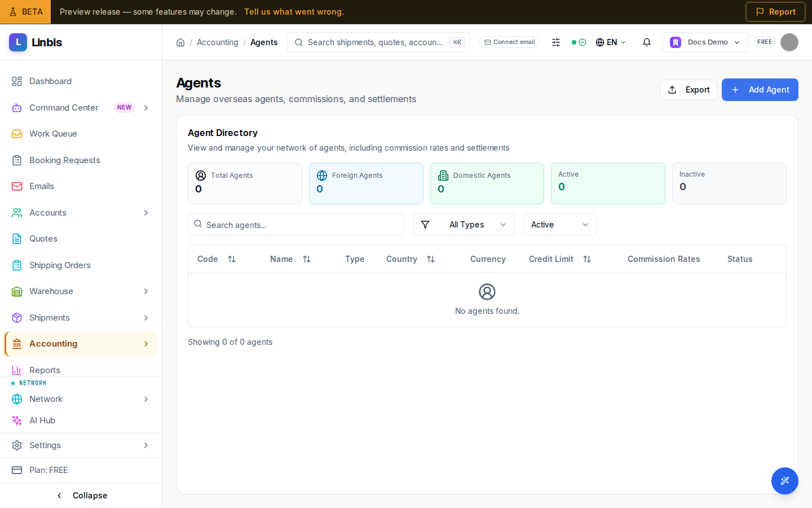Go to home via breadcrumb house icon
The image size is (812, 508).
[x=180, y=42]
